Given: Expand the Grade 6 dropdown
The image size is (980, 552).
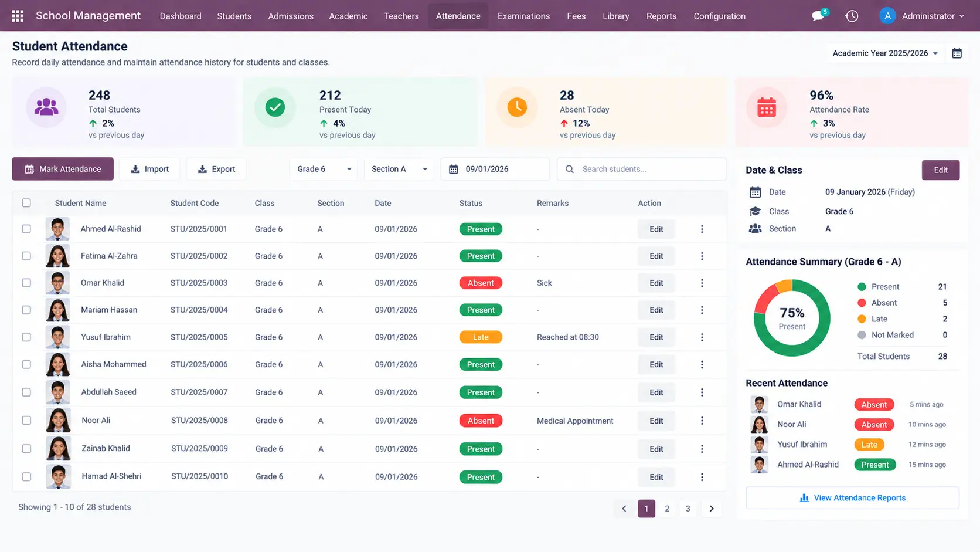Looking at the screenshot, I should tap(324, 169).
